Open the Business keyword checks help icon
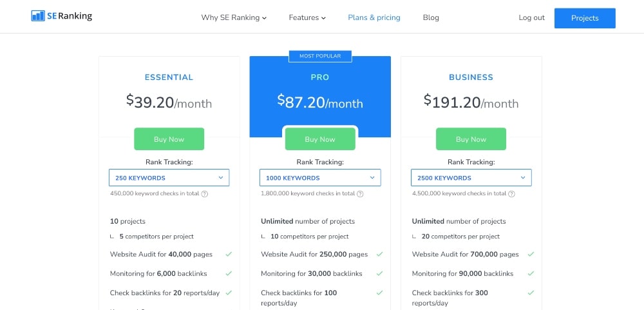This screenshot has width=644, height=310. click(511, 193)
